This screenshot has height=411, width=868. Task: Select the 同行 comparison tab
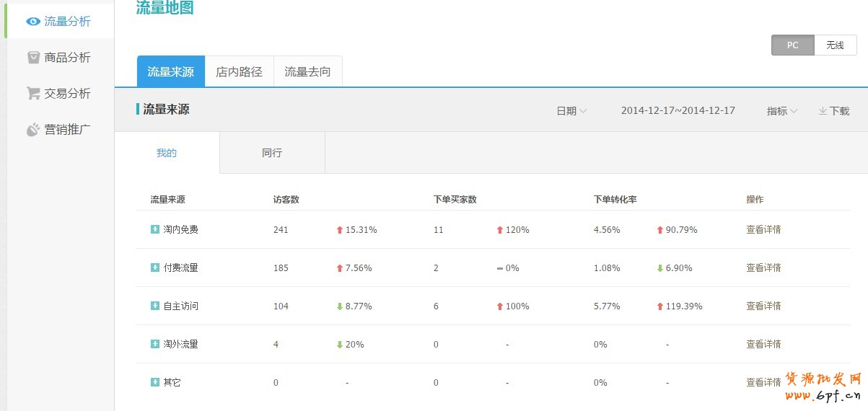(x=272, y=153)
